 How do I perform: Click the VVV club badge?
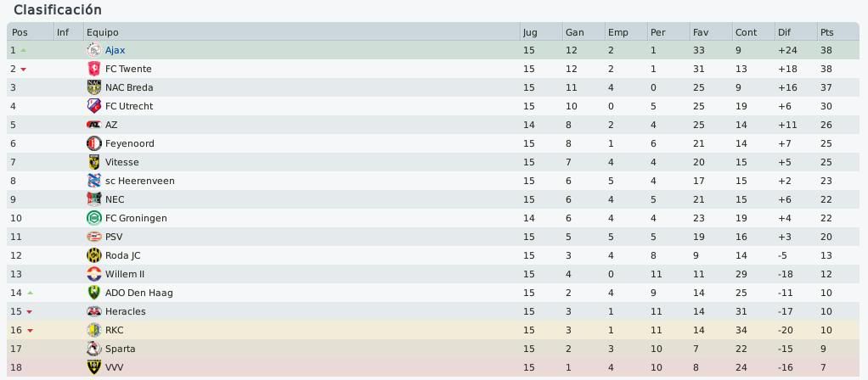(x=93, y=367)
